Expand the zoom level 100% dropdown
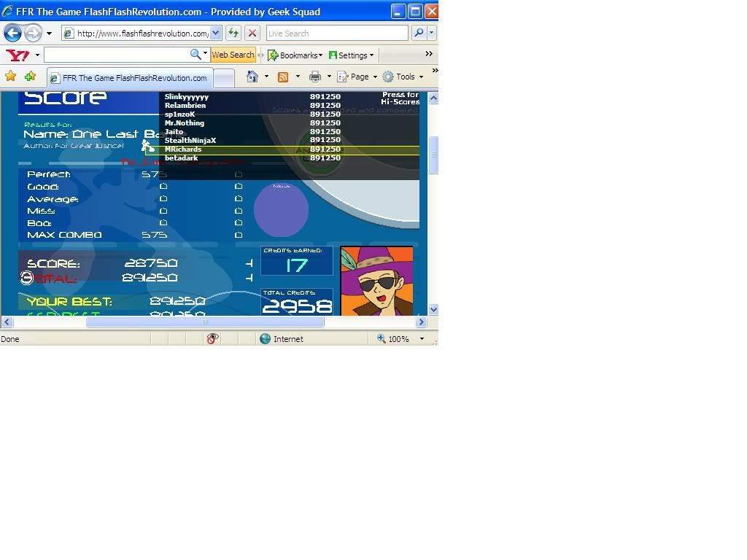Screen dimensions: 747x560 click(x=421, y=339)
